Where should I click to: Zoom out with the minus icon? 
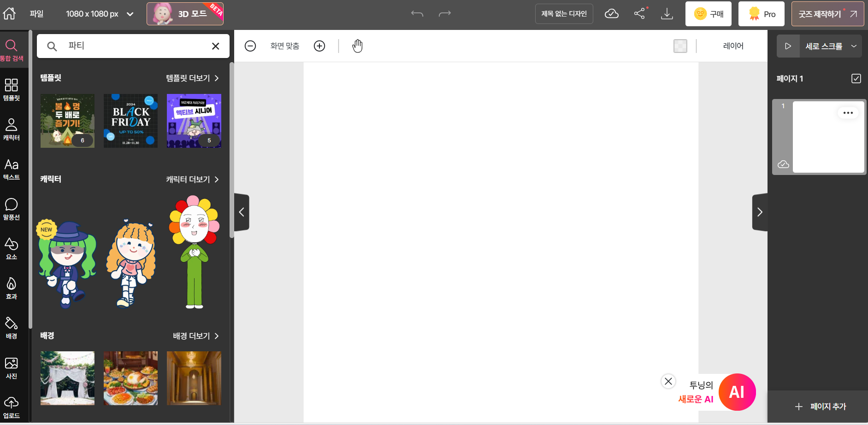pyautogui.click(x=250, y=46)
